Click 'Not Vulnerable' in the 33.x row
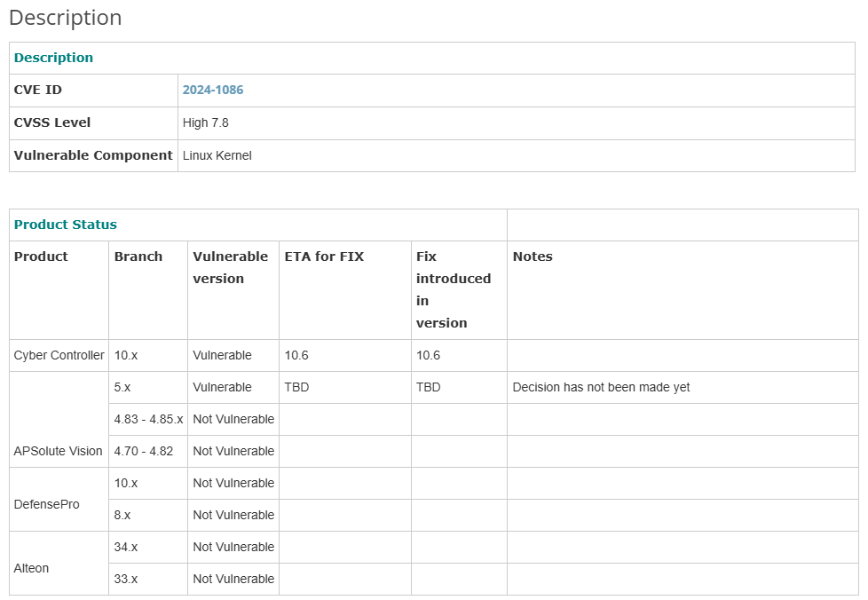The image size is (868, 600). coord(233,579)
